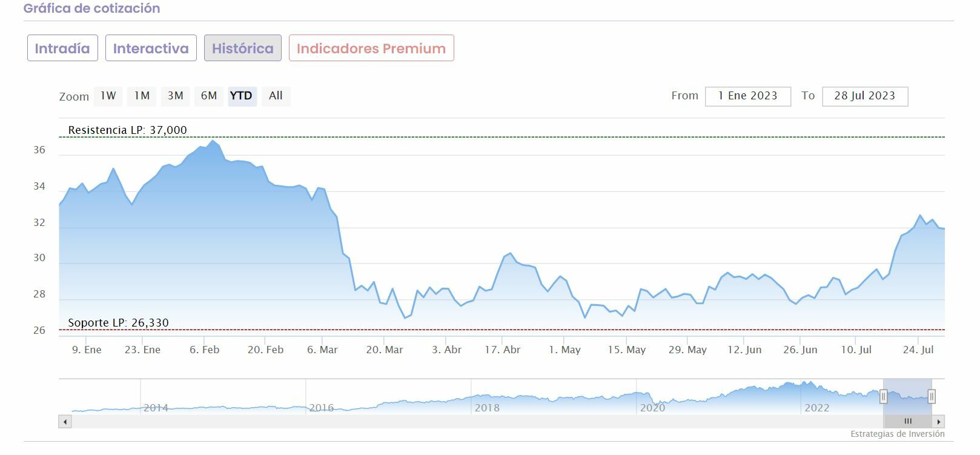Viewport: 980px width, 455px height.
Task: Click the navigator scroll right arrow
Action: pyautogui.click(x=939, y=422)
